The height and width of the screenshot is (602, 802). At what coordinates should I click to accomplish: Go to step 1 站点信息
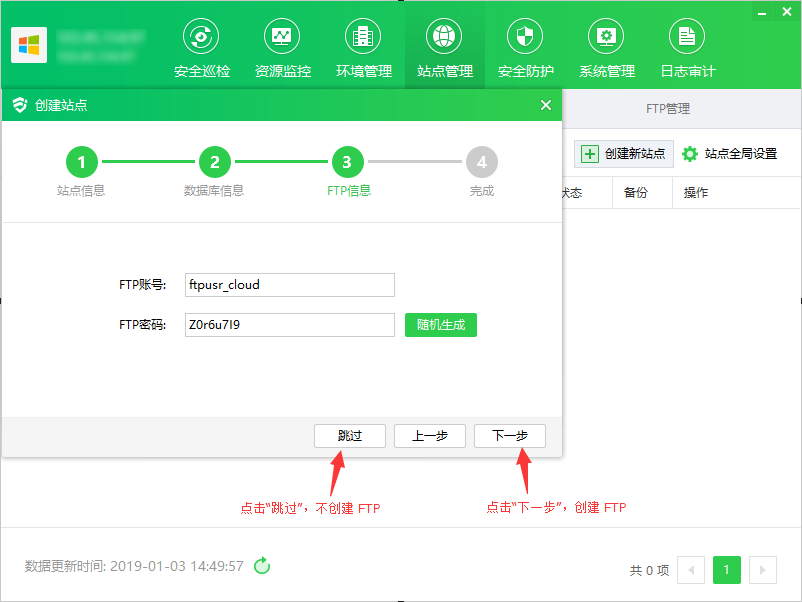[x=82, y=162]
